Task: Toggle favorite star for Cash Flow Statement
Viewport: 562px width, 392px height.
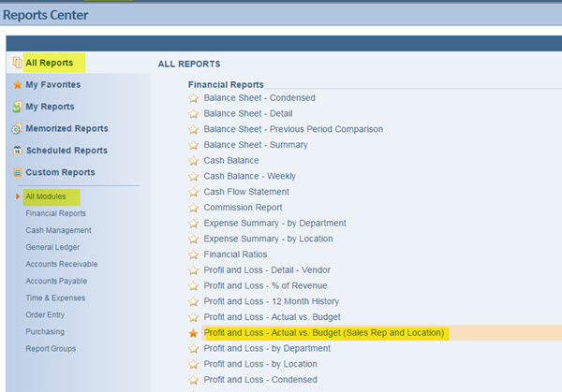Action: click(194, 192)
